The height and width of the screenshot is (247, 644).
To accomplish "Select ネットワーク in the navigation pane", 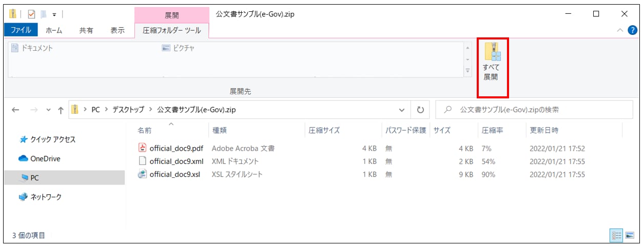I will (45, 197).
